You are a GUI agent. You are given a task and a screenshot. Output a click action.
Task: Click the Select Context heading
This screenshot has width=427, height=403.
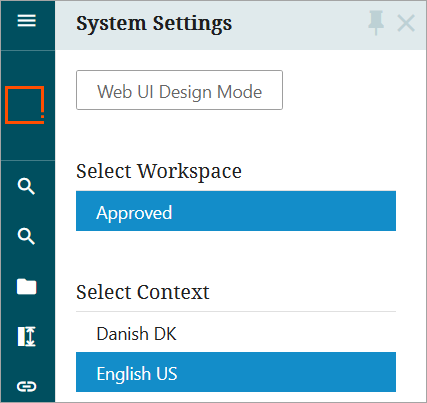[143, 292]
